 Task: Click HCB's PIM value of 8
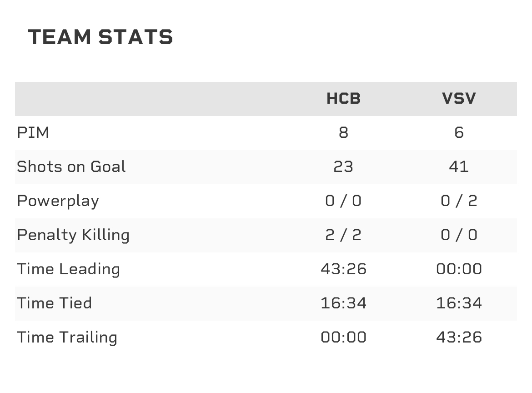click(x=343, y=133)
